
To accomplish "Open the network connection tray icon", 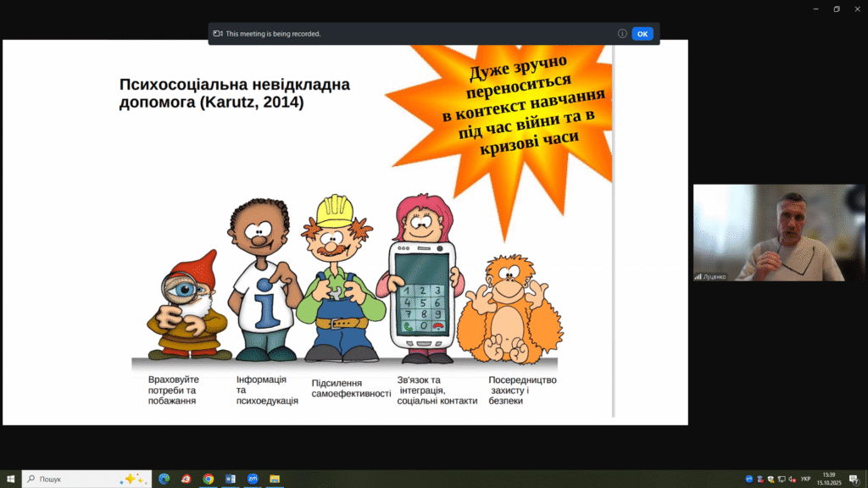I will coord(782,480).
